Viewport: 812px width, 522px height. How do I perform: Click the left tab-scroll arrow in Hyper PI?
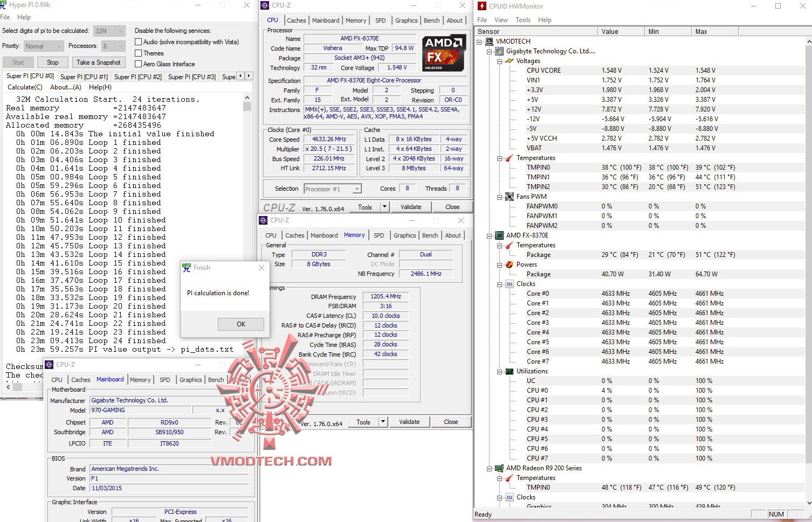[x=240, y=76]
